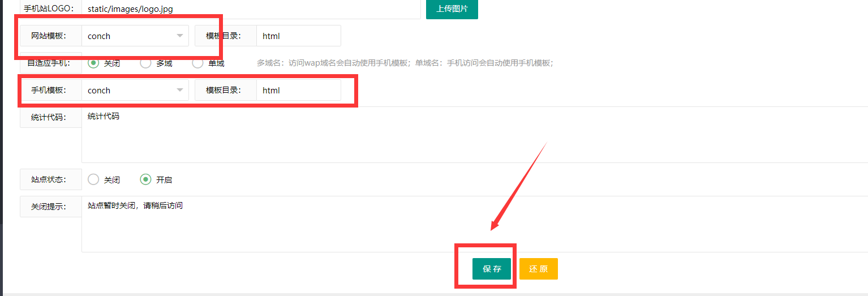Click the 上传图片 upload button
Screen dimensions: 868x296
click(452, 9)
